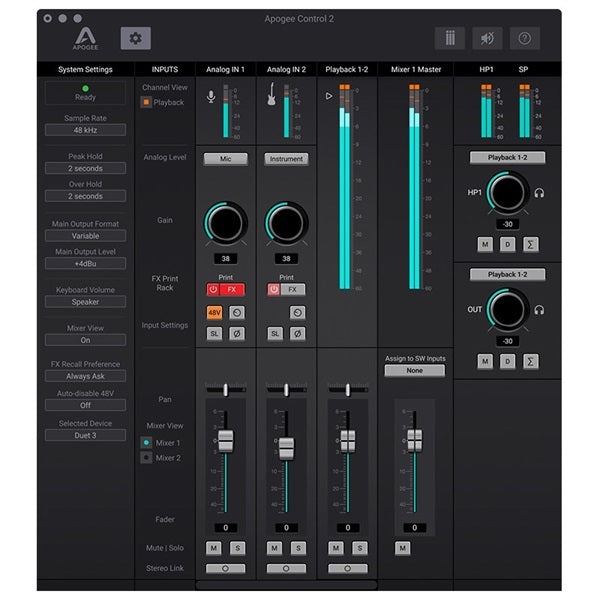This screenshot has height=600, width=600.
Task: Open the Instrument analog level menu
Action: (286, 159)
